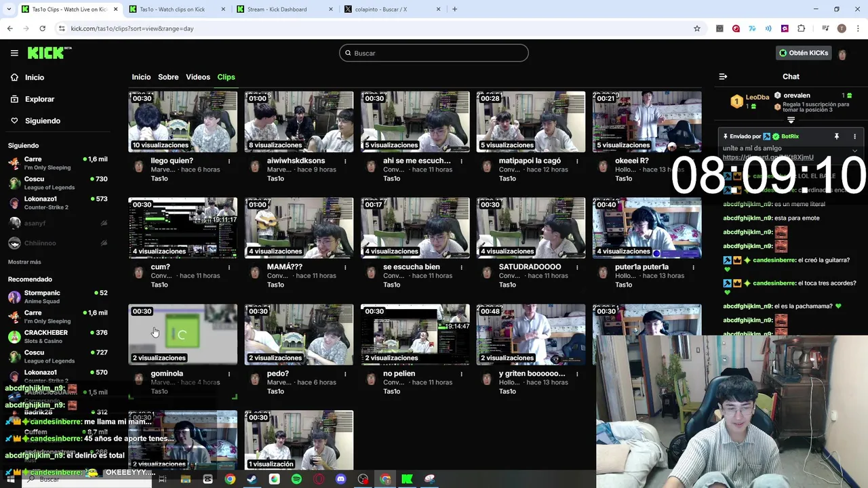Expand 'Mostrar más' in Siguiendo list
868x488 pixels.
pyautogui.click(x=24, y=262)
